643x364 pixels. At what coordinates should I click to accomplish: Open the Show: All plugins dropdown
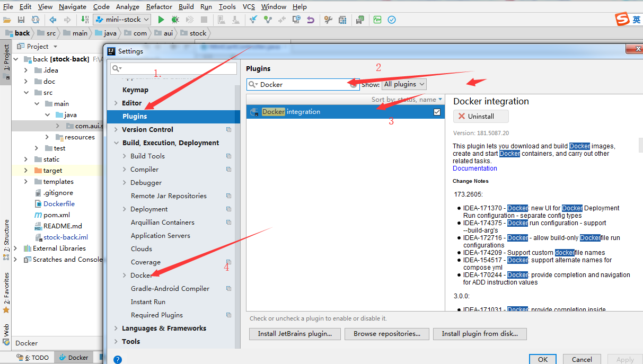pos(404,84)
